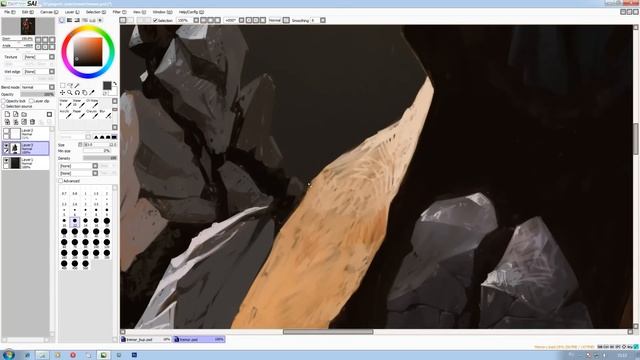Pick the flat square brush edge shape
Image resolution: width=640 pixels, height=360 pixels.
(x=114, y=137)
